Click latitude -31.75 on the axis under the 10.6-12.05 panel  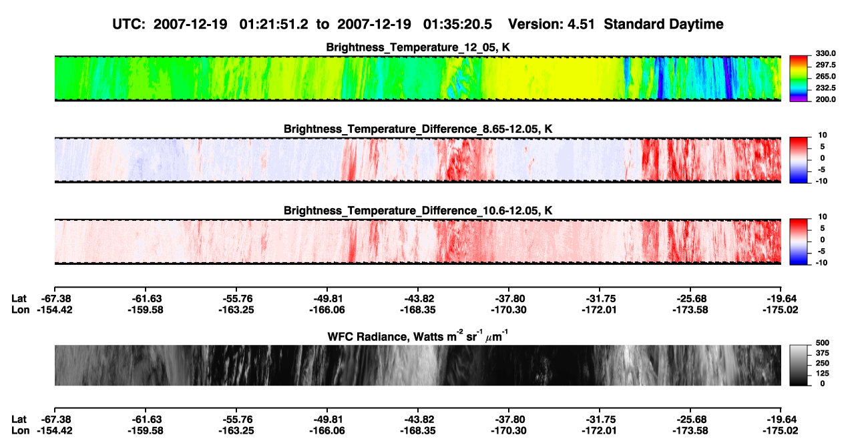(x=600, y=299)
